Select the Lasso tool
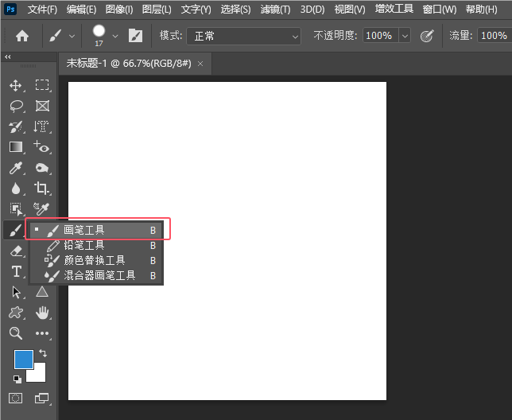Viewport: 512px width, 420px height. [16, 106]
